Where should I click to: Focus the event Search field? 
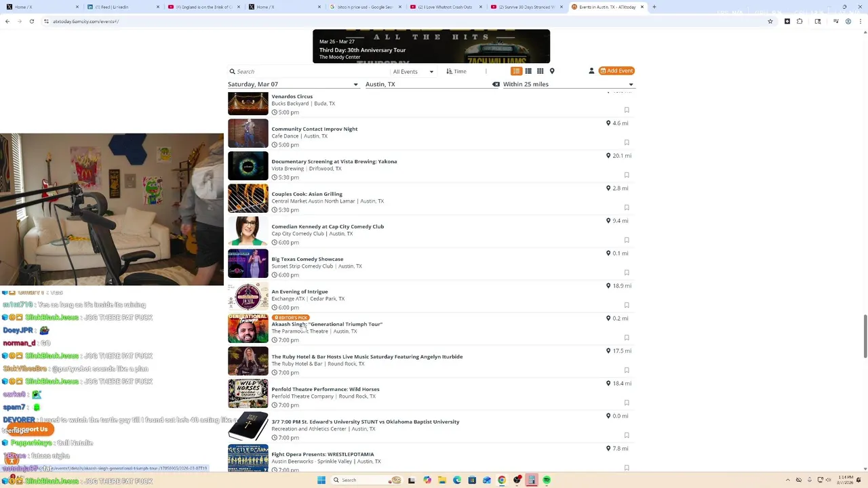(x=309, y=71)
